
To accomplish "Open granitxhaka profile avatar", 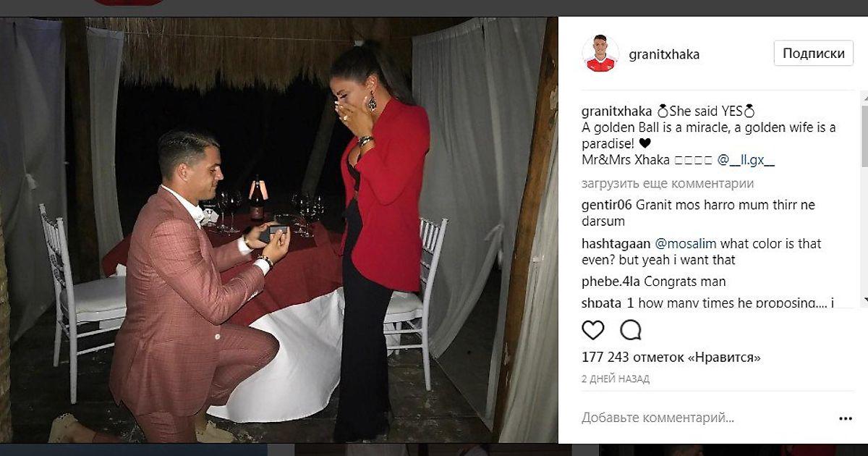I will click(600, 54).
